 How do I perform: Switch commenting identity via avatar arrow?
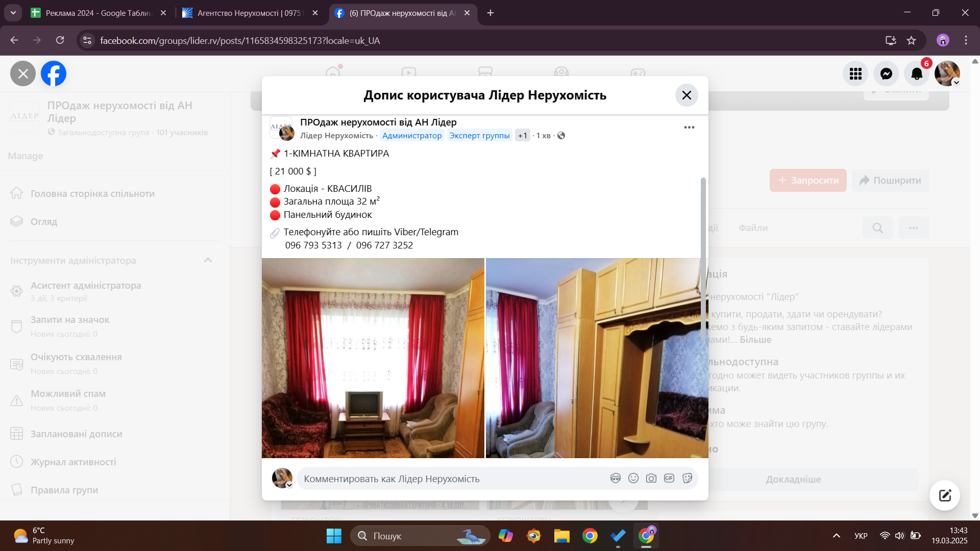pos(289,485)
